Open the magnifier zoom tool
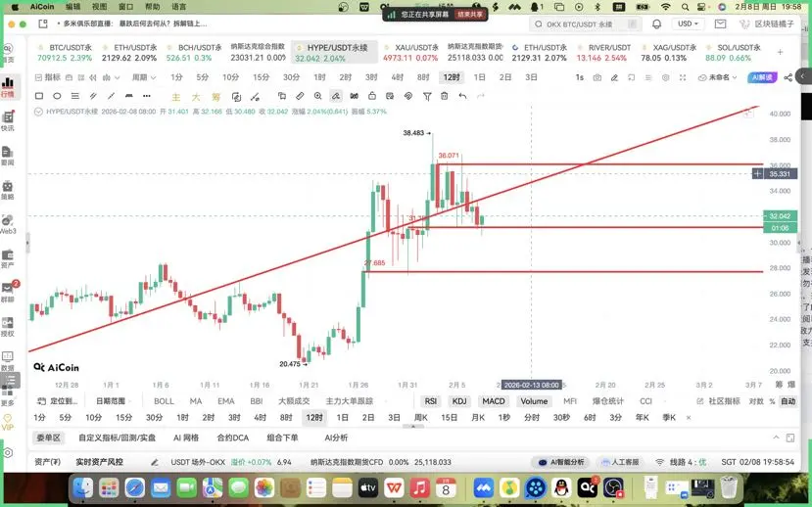The image size is (812, 507). [x=317, y=96]
